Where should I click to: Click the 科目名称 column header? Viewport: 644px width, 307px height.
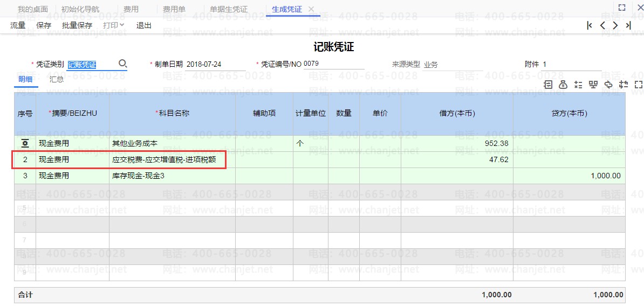point(172,114)
